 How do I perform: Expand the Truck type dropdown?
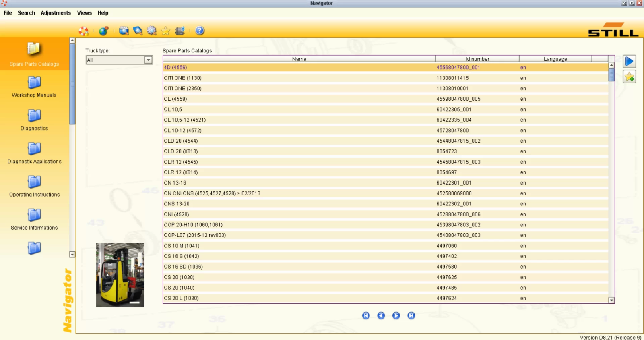tap(148, 60)
